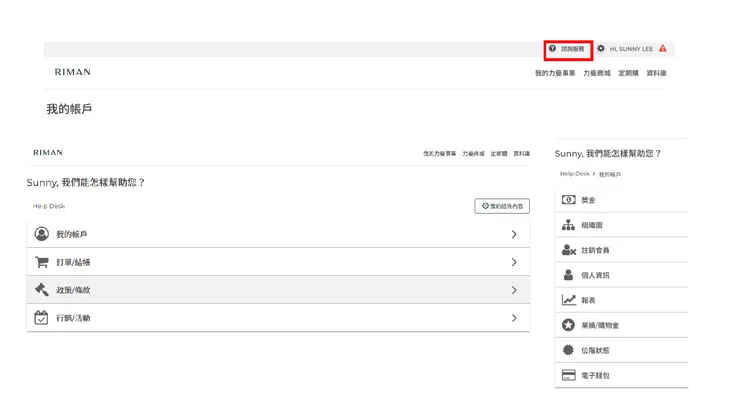Open the settings gear icon

tap(601, 48)
